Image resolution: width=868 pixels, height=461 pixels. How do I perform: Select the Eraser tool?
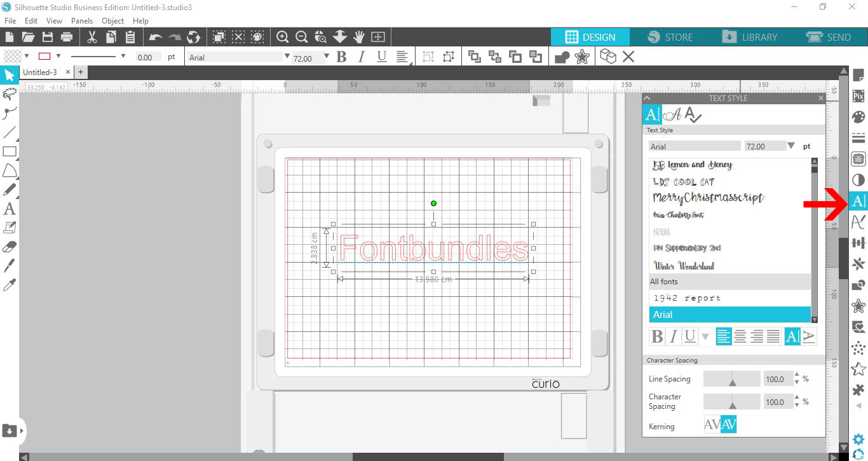click(9, 247)
